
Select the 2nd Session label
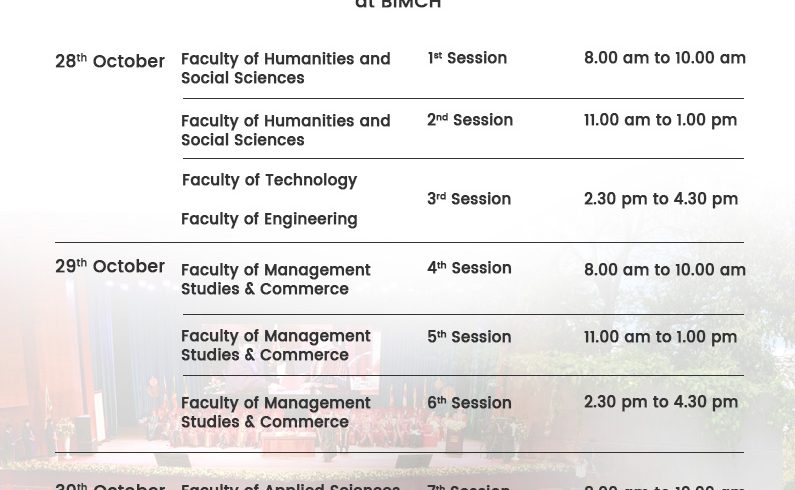click(470, 120)
